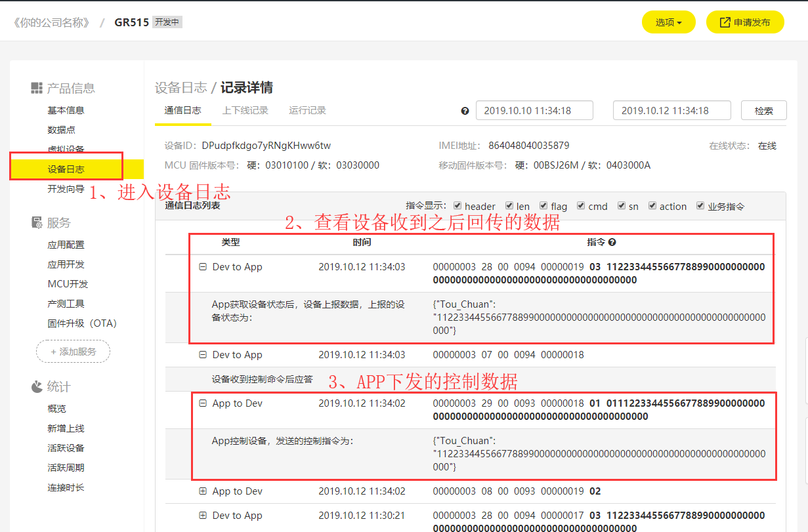Viewport: 808px width, 532px height.
Task: Click the start date field 2019.10.10
Action: (534, 111)
